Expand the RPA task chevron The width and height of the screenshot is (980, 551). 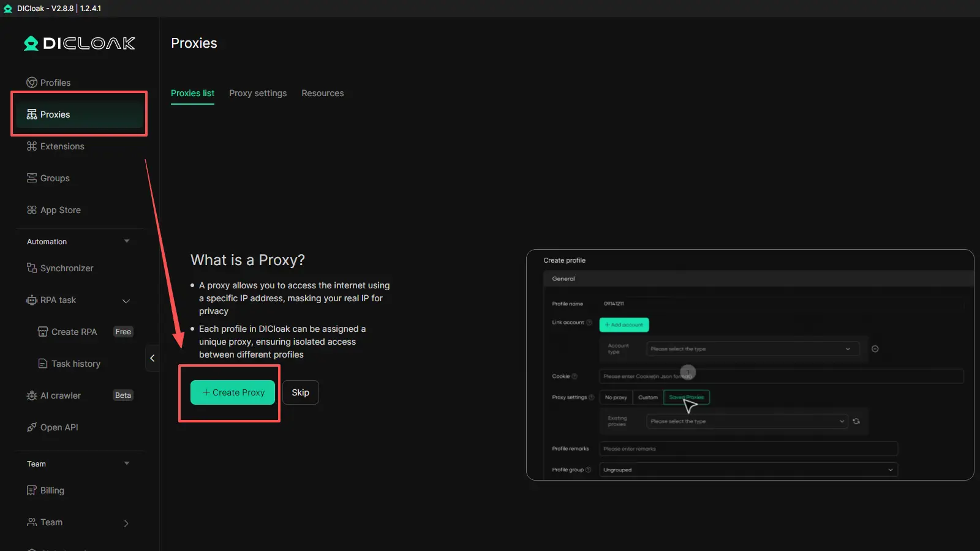pyautogui.click(x=126, y=301)
